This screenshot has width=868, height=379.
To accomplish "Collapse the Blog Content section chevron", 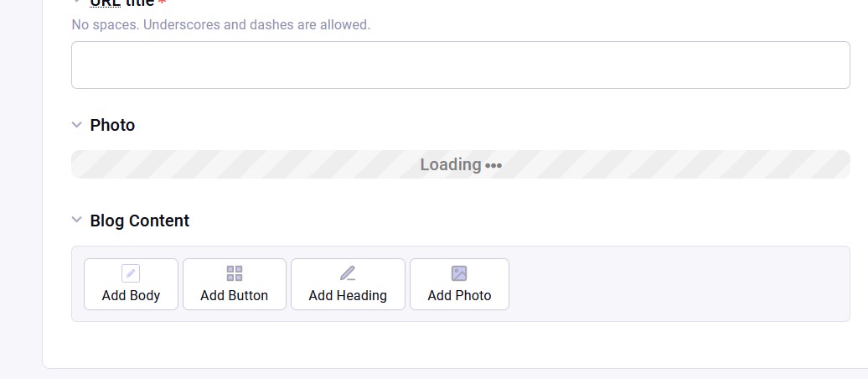I will pos(77,221).
